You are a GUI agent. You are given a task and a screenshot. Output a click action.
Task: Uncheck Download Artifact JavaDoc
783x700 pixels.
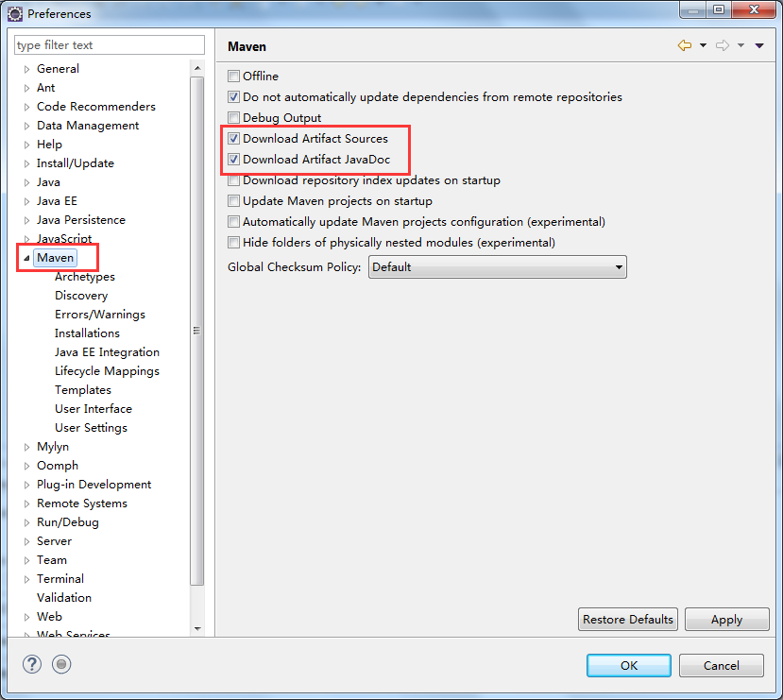[233, 160]
